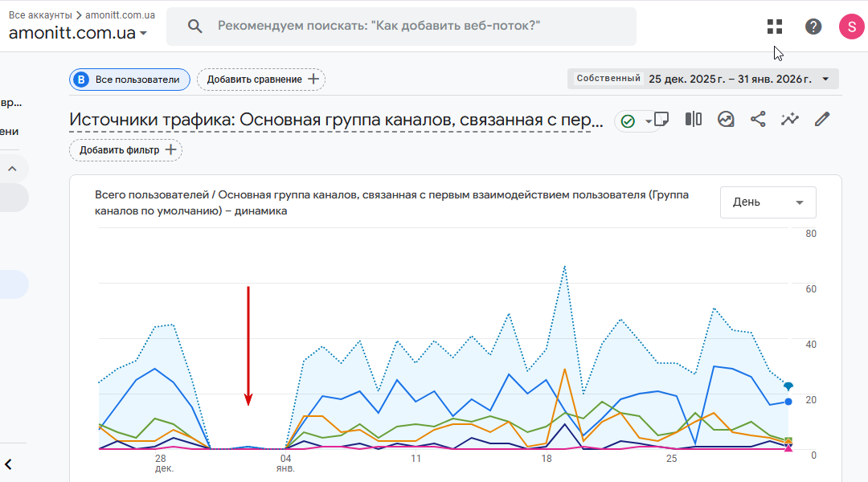Open the annotations note icon
Viewport: 868px width, 482px height.
[661, 119]
